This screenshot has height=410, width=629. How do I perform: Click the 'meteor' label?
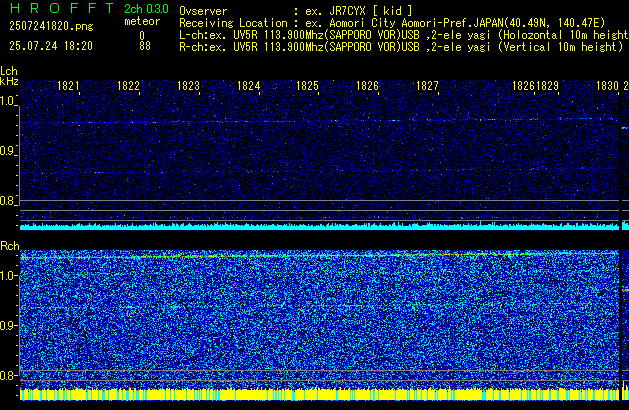[x=142, y=21]
